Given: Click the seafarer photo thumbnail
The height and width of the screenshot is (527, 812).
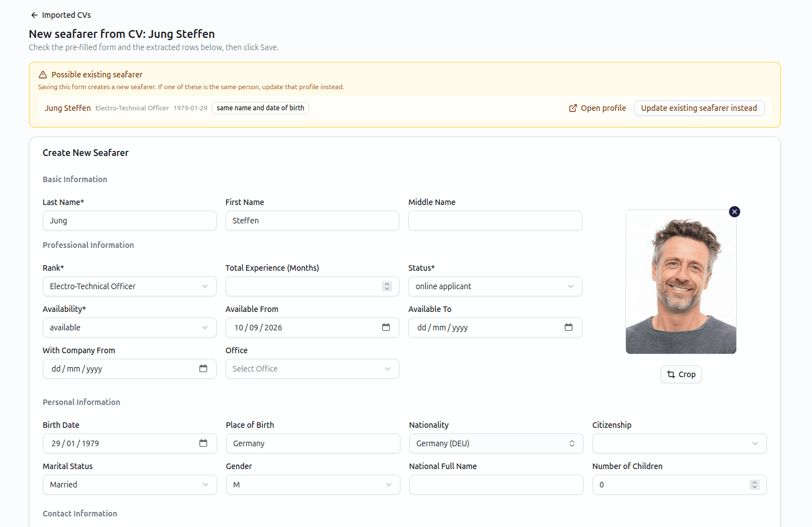Looking at the screenshot, I should (681, 282).
